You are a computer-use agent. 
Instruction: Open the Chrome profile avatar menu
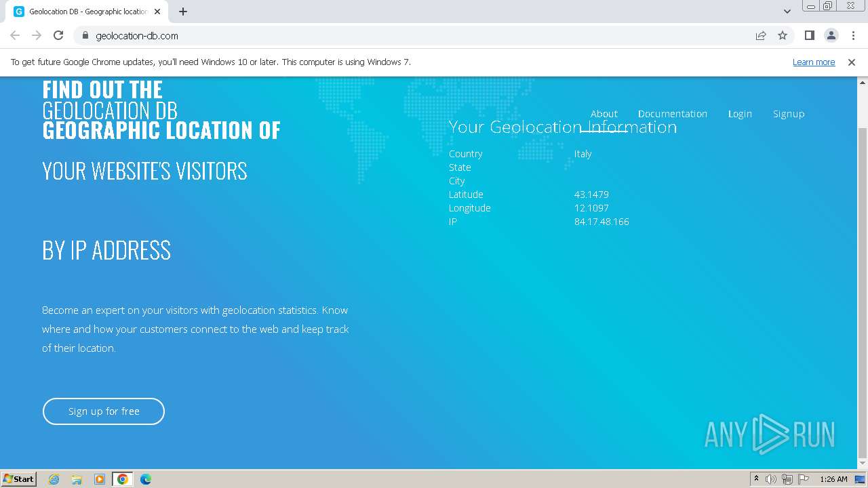pyautogui.click(x=831, y=35)
